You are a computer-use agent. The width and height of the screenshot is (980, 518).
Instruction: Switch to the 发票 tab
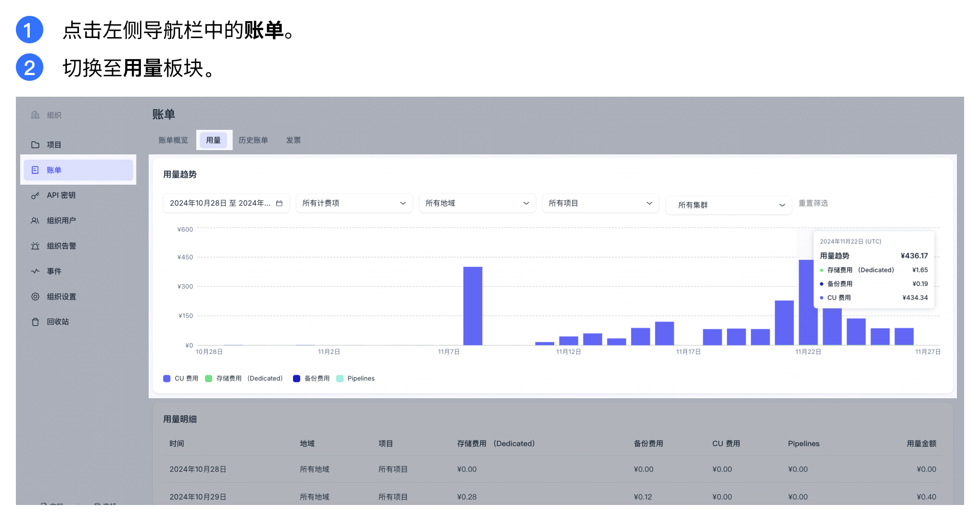pos(293,140)
